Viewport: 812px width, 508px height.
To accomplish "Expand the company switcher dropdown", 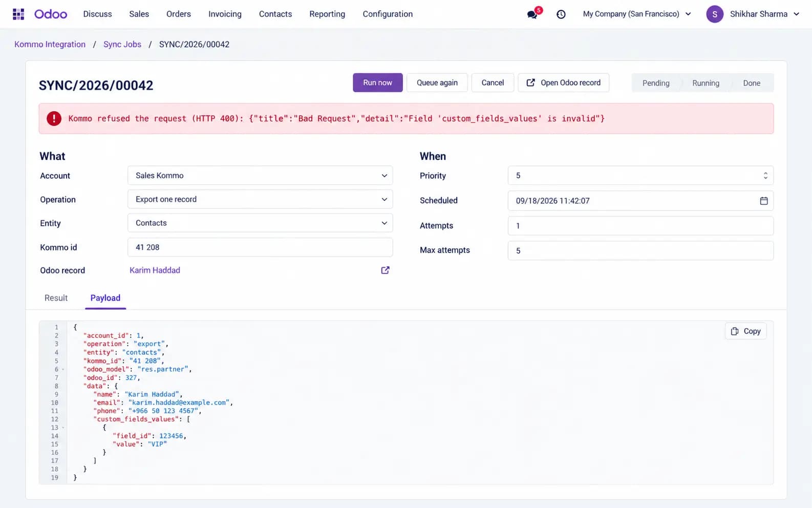I will (637, 14).
